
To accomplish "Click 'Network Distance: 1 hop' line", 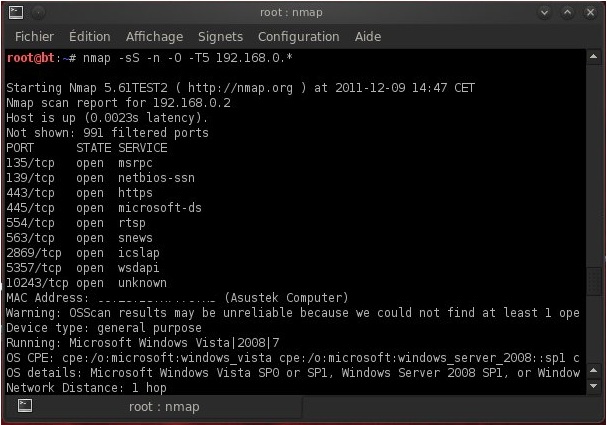I will click(87, 388).
